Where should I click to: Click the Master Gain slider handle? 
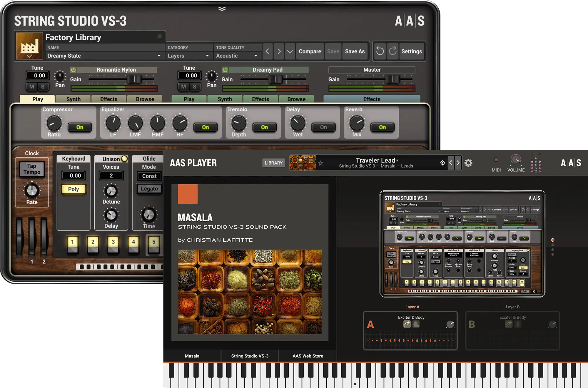(392, 79)
